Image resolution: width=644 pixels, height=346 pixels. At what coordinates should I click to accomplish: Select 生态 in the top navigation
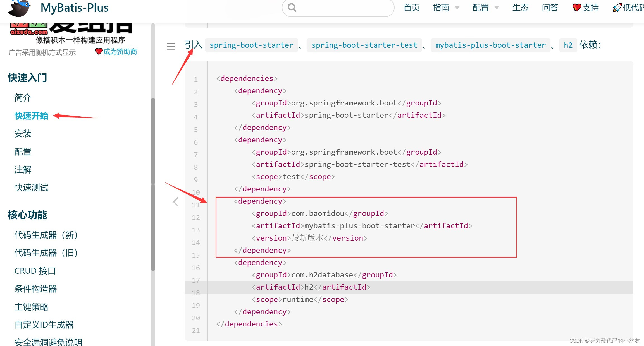520,8
